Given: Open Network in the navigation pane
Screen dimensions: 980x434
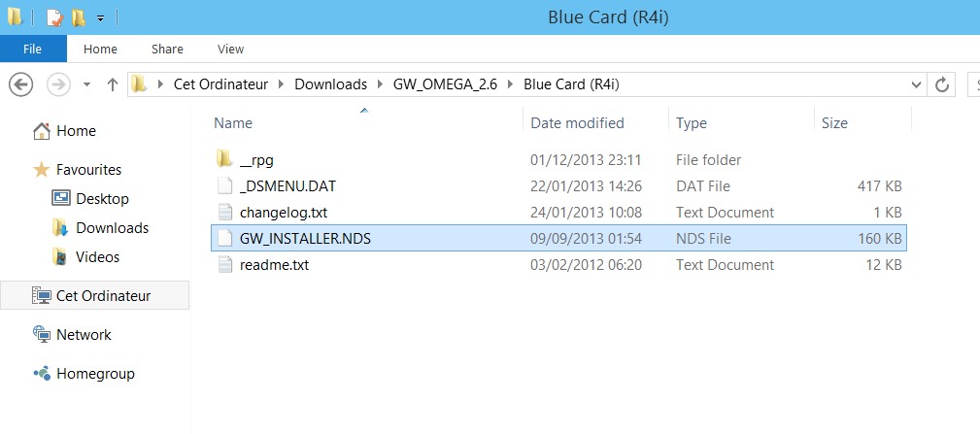Looking at the screenshot, I should click(84, 335).
